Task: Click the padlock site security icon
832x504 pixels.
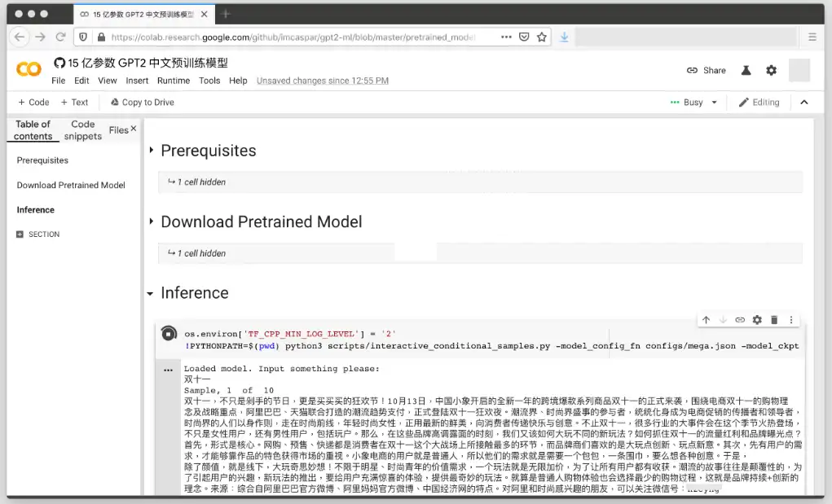Action: 101,37
